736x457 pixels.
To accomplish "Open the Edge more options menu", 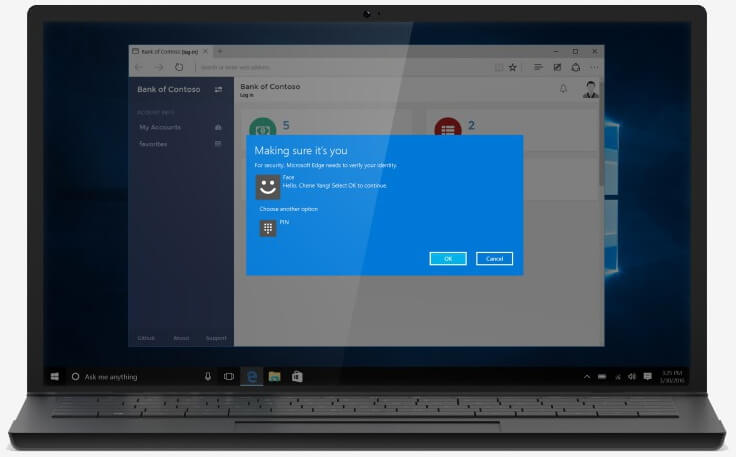I will coord(595,67).
